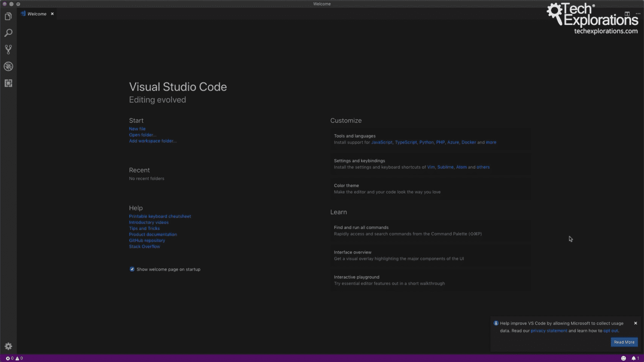Install PHP language support
This screenshot has height=362, width=644.
(440, 142)
